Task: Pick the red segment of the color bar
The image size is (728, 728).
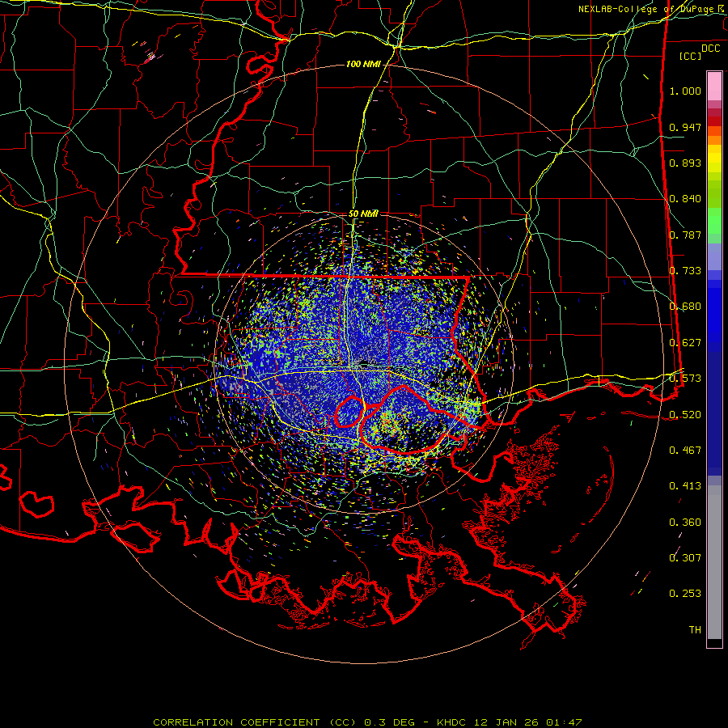Action: (x=714, y=121)
